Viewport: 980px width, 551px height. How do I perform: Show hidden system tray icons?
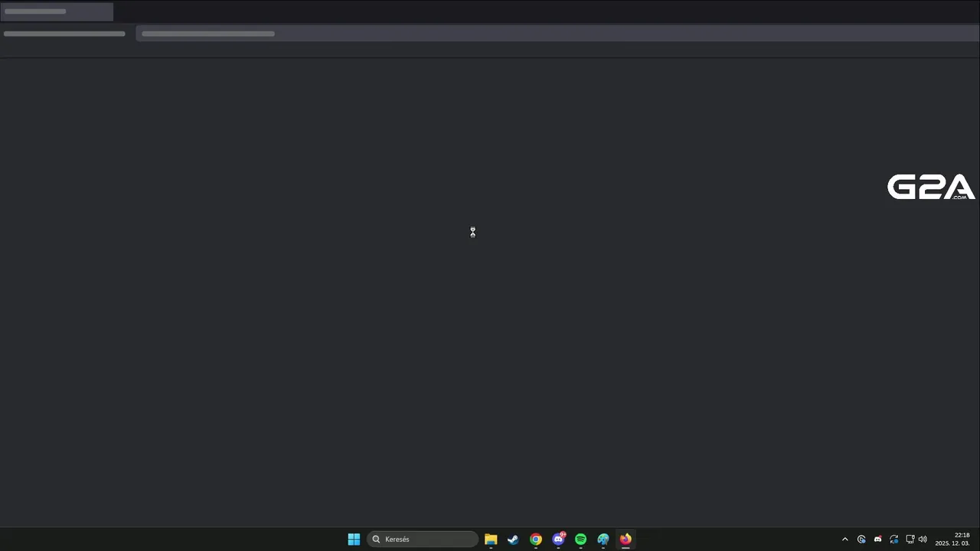point(845,540)
